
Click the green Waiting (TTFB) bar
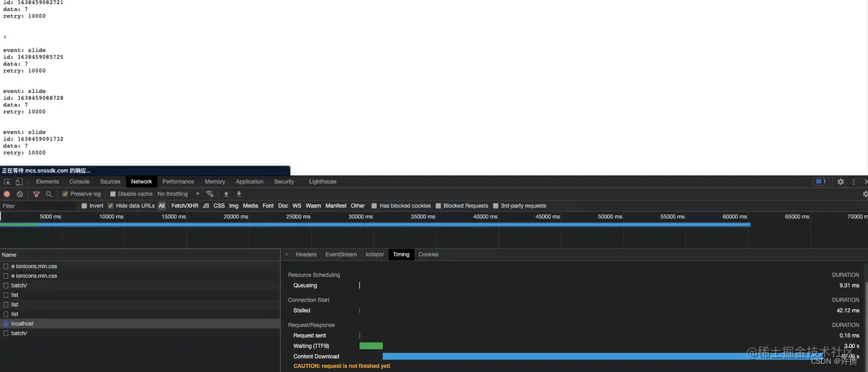coord(371,346)
